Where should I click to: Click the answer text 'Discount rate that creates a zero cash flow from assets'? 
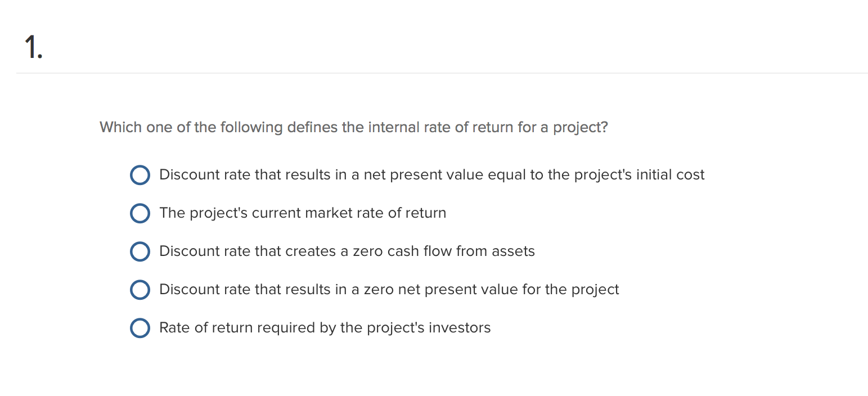point(347,251)
